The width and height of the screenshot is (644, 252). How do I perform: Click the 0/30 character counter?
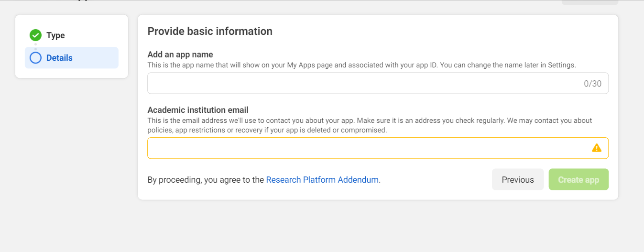tap(592, 84)
